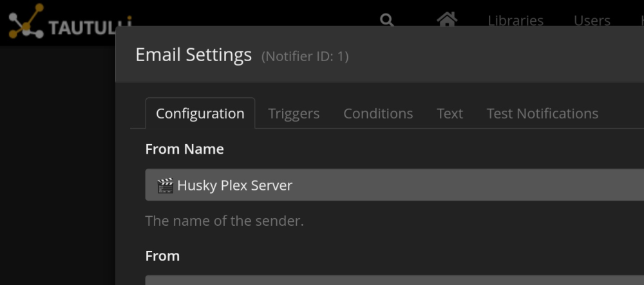644x285 pixels.
Task: Open search via the magnifier icon
Action: coord(386,20)
